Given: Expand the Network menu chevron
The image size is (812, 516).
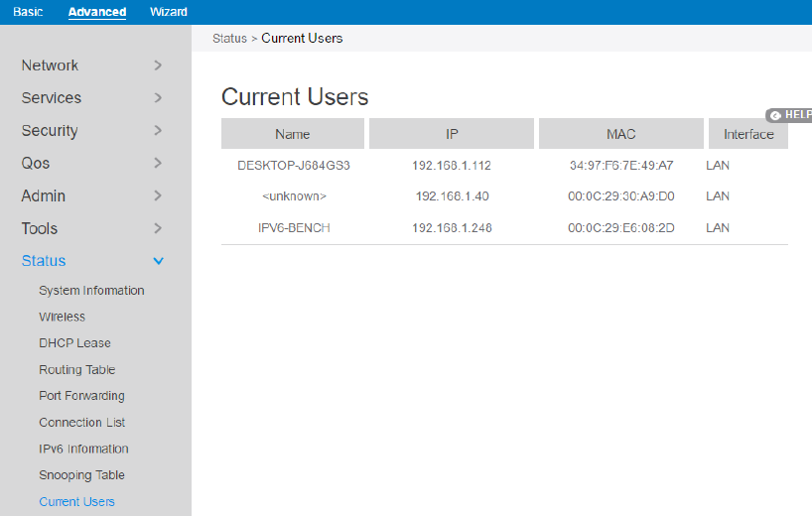Looking at the screenshot, I should 158,65.
